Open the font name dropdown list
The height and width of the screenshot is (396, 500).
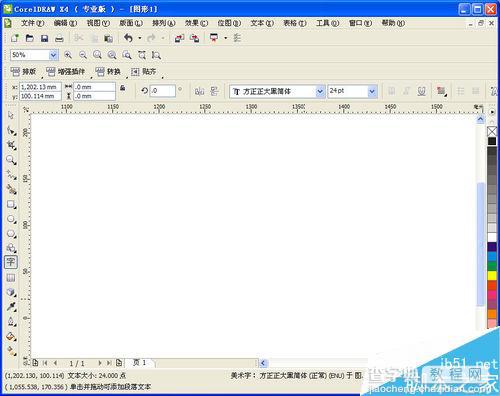[x=320, y=91]
